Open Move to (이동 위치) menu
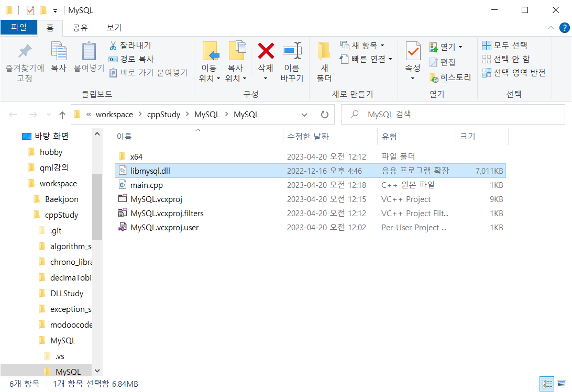Screen dimensions: 572x392 [210, 61]
